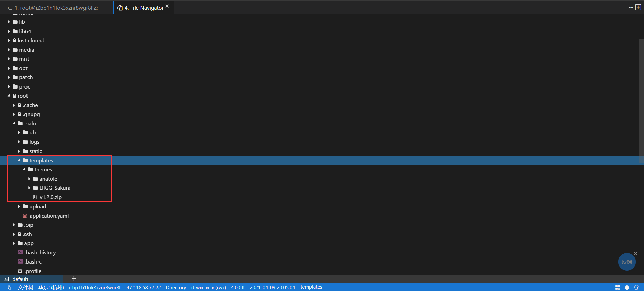Image resolution: width=644 pixels, height=291 pixels.
Task: Collapse the .halo folder arrow
Action: [14, 123]
